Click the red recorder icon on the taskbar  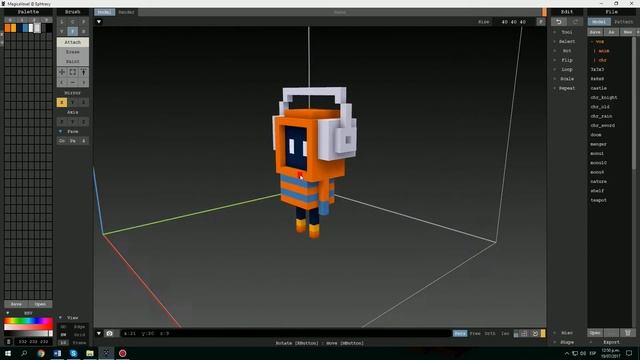pyautogui.click(x=122, y=353)
